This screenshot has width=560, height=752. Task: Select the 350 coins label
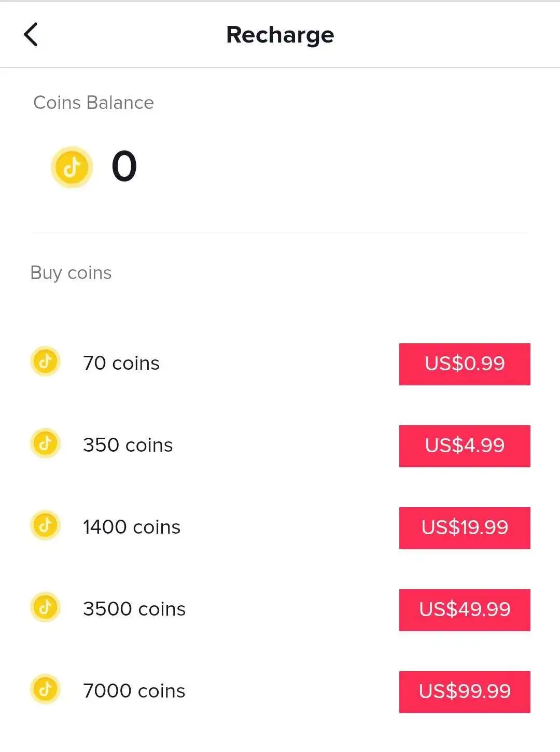[128, 445]
